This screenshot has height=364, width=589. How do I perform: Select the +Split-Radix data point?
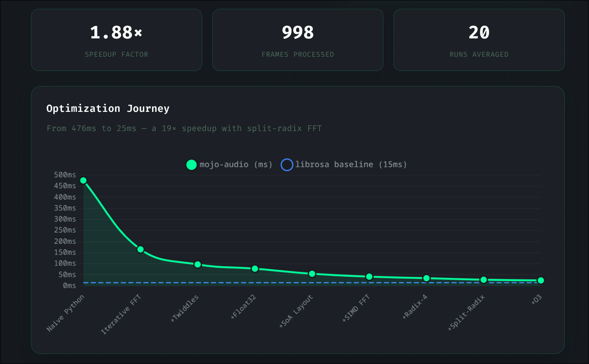484,280
